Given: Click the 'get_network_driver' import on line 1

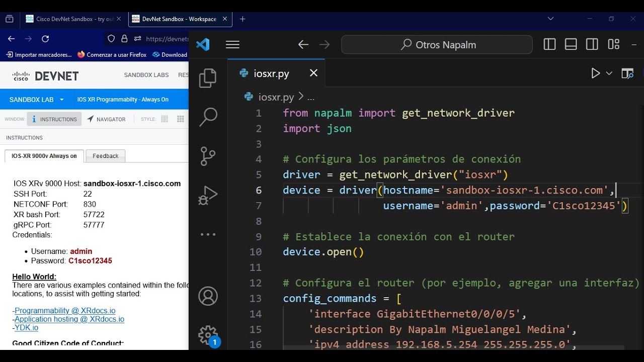Looking at the screenshot, I should click(x=458, y=113).
